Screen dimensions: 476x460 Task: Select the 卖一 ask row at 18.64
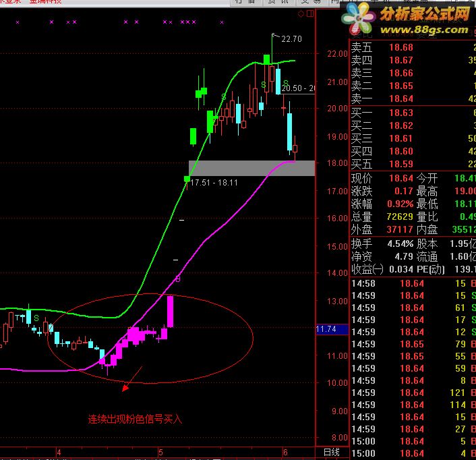413,98
